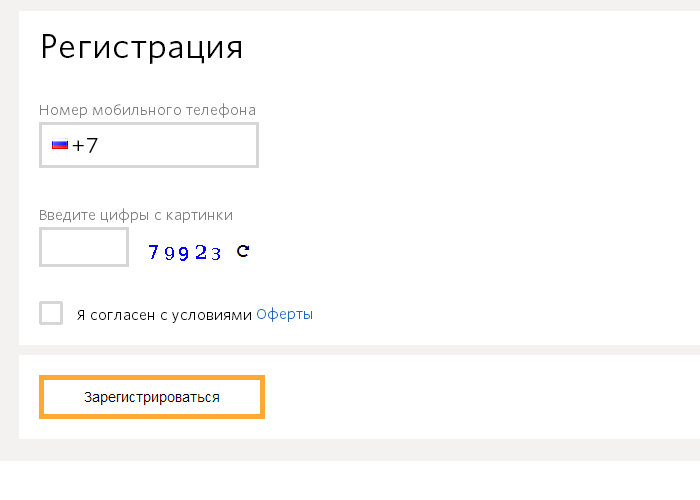
Task: Click the Введите цифры с картинки label
Action: (x=136, y=214)
